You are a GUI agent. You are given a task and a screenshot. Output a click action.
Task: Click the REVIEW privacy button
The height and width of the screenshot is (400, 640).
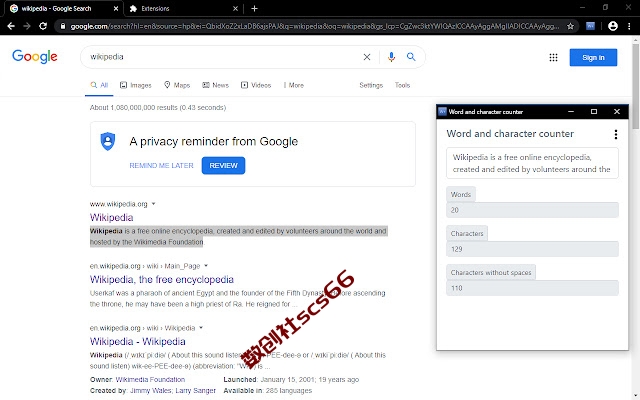(x=223, y=165)
